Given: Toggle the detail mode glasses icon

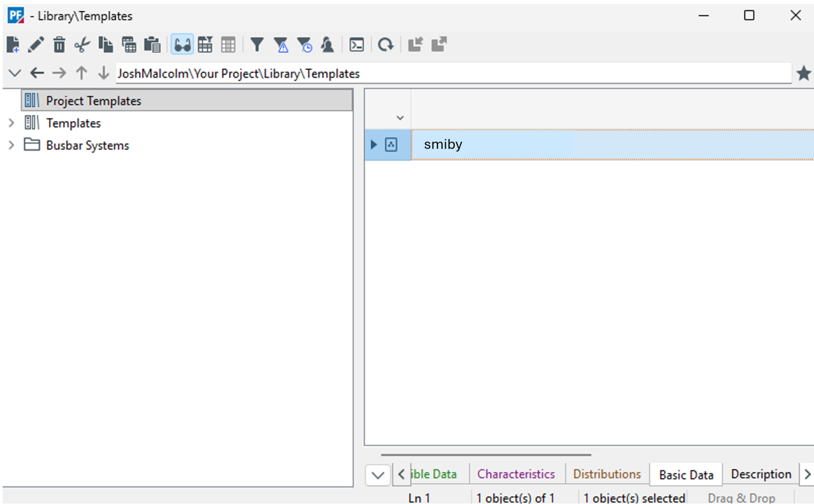Looking at the screenshot, I should [182, 45].
